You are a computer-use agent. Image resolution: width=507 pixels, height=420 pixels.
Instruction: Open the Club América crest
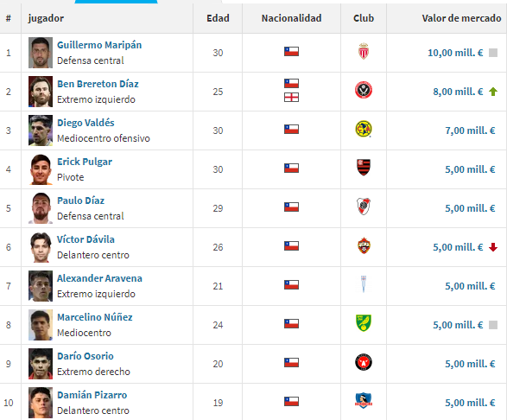pyautogui.click(x=364, y=129)
